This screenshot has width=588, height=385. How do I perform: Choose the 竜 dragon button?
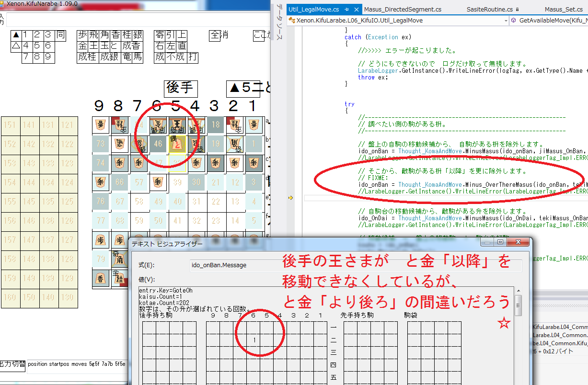(127, 57)
